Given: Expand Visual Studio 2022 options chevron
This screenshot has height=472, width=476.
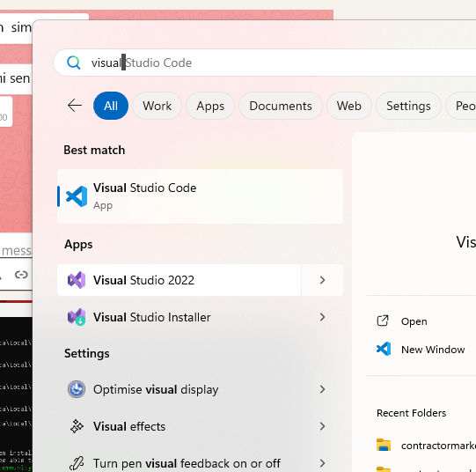Looking at the screenshot, I should click(x=322, y=280).
